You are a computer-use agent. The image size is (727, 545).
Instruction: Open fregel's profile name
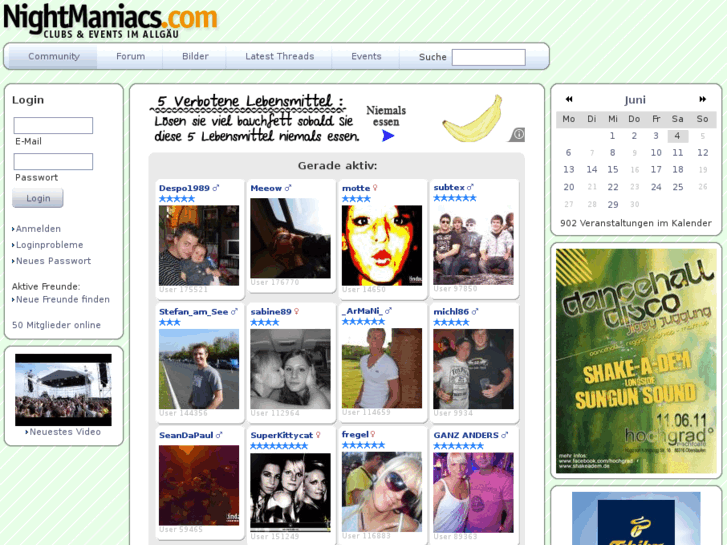tap(355, 434)
